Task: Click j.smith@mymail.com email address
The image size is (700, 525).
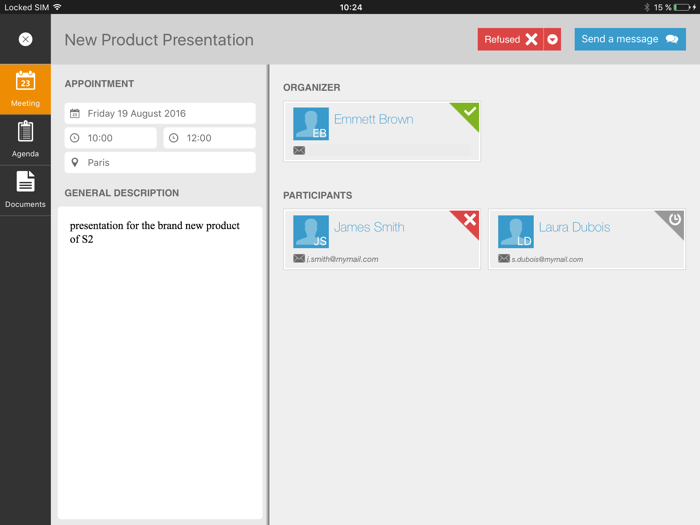Action: (342, 259)
